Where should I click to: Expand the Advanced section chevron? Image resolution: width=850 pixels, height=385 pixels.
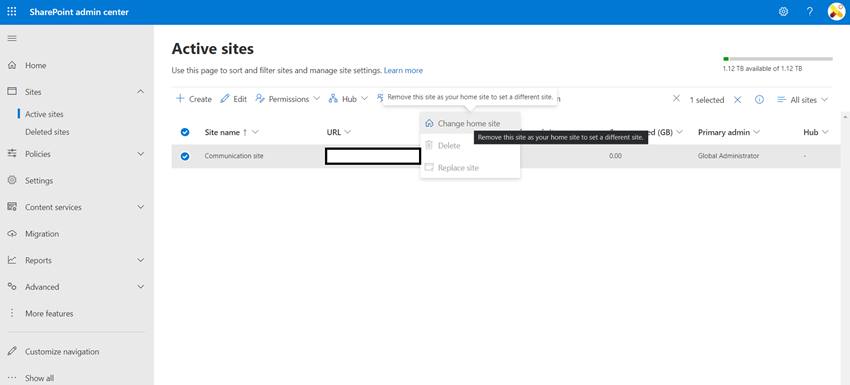coord(140,287)
